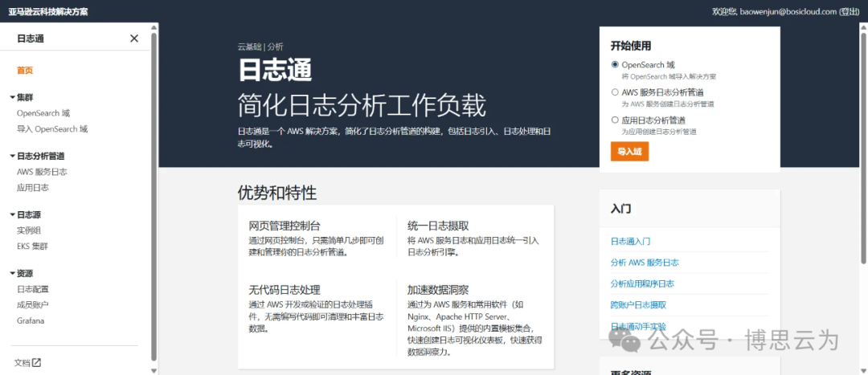Open the 分析 AWS 服务日志 link
The image size is (868, 375).
point(645,263)
